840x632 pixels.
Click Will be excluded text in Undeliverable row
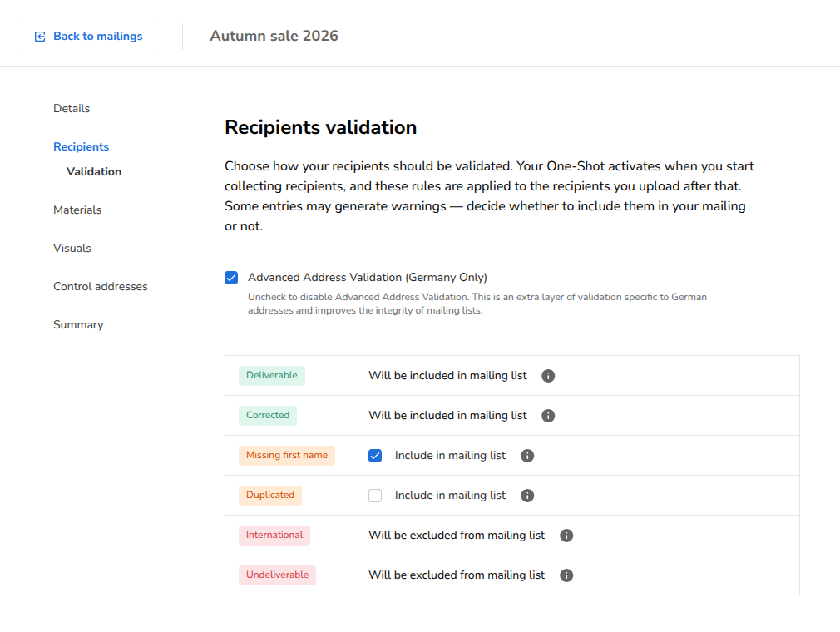click(457, 575)
